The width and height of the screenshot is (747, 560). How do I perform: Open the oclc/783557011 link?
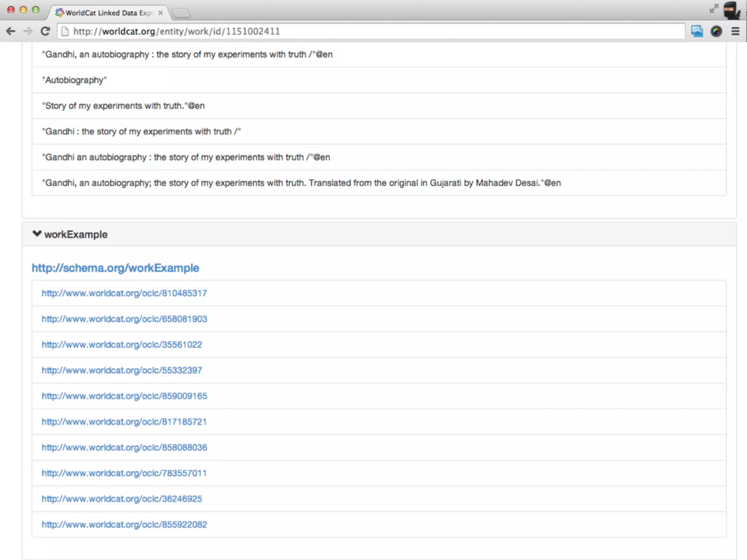[x=124, y=473]
